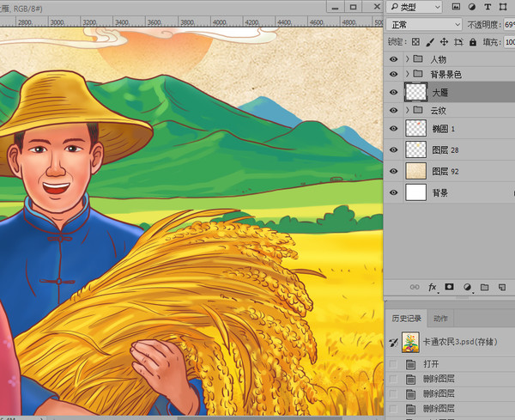Click the 图层 28 layer thumbnail
This screenshot has width=515, height=420.
click(x=415, y=149)
